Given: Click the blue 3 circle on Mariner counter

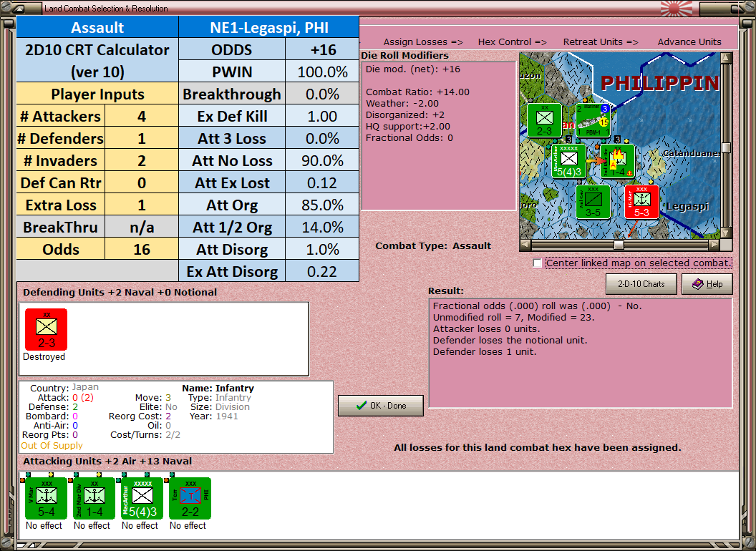Looking at the screenshot, I should point(605,109).
